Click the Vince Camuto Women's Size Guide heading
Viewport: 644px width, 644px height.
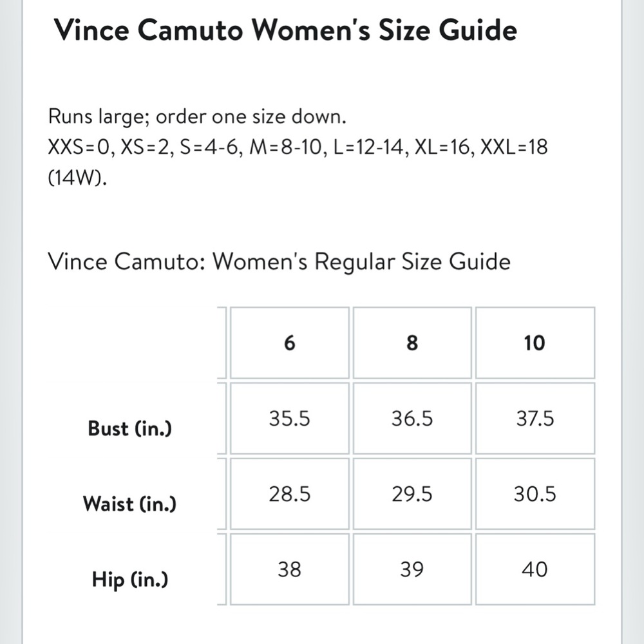click(285, 30)
